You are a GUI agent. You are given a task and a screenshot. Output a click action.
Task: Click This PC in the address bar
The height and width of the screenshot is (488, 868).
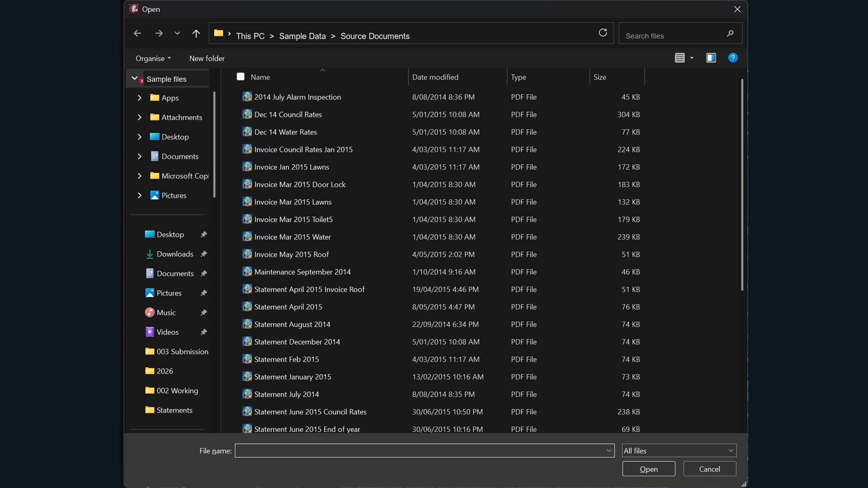coord(250,36)
